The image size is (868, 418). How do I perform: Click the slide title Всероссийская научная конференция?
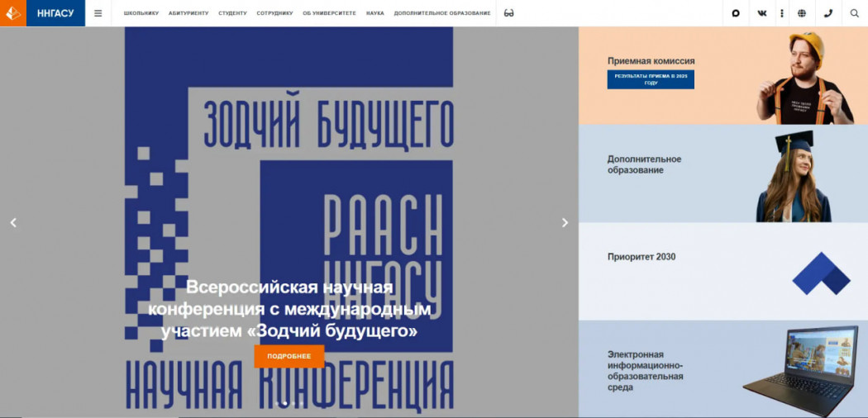(x=289, y=310)
